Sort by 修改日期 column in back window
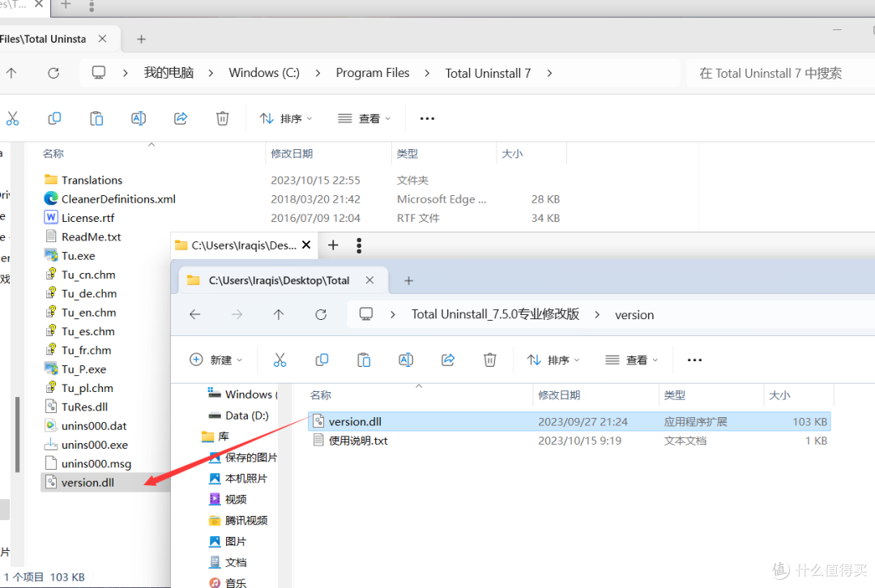 pos(292,153)
